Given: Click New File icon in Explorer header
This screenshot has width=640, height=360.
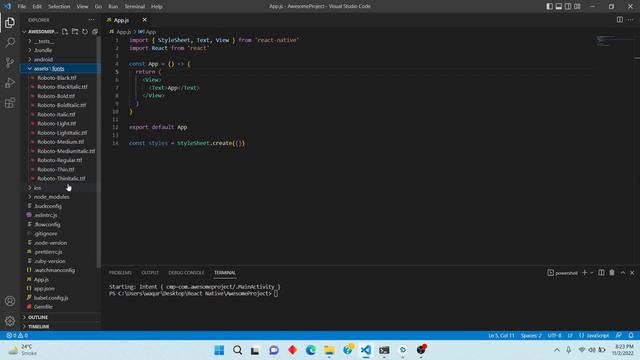Looking at the screenshot, I should (x=65, y=31).
